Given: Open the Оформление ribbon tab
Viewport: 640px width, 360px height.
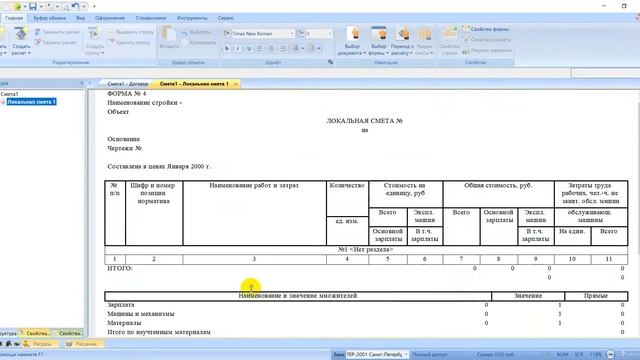Looking at the screenshot, I should tap(110, 18).
